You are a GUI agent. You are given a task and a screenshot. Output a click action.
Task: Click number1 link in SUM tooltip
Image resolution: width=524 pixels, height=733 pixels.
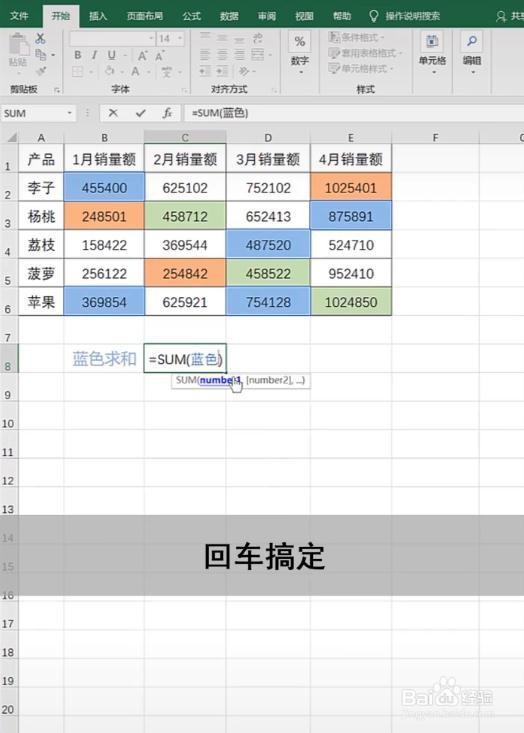click(x=219, y=380)
